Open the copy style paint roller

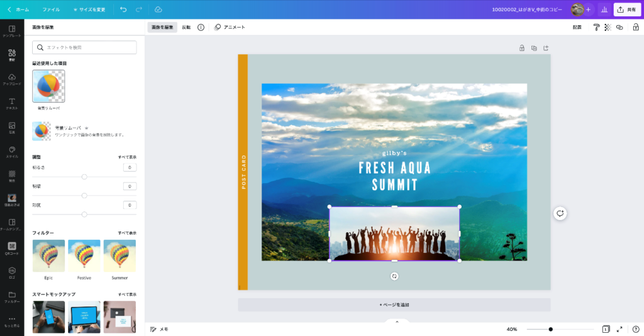596,27
